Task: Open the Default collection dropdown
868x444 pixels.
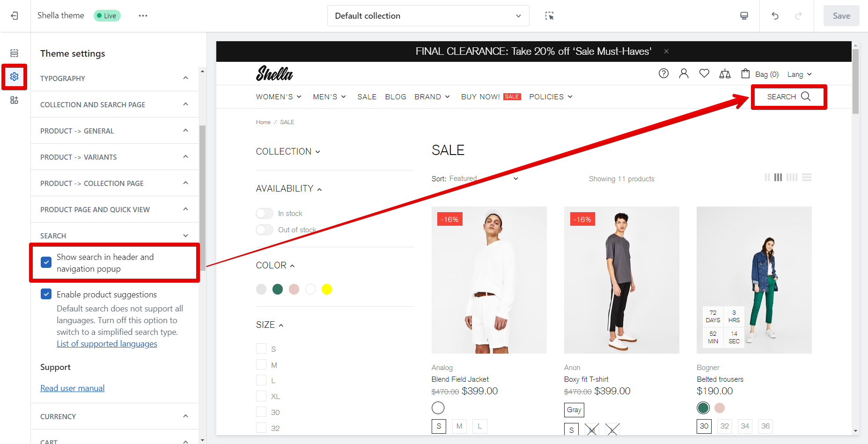Action: click(428, 16)
